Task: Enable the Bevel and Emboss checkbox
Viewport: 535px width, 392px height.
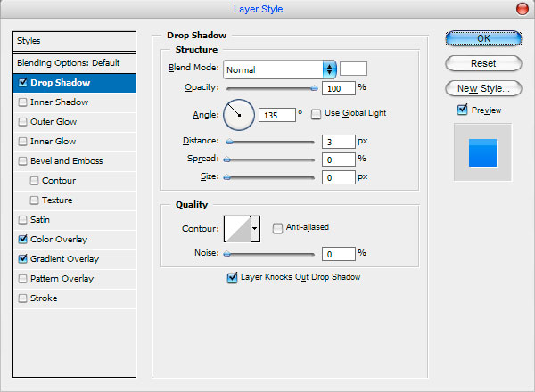Action: click(x=22, y=161)
